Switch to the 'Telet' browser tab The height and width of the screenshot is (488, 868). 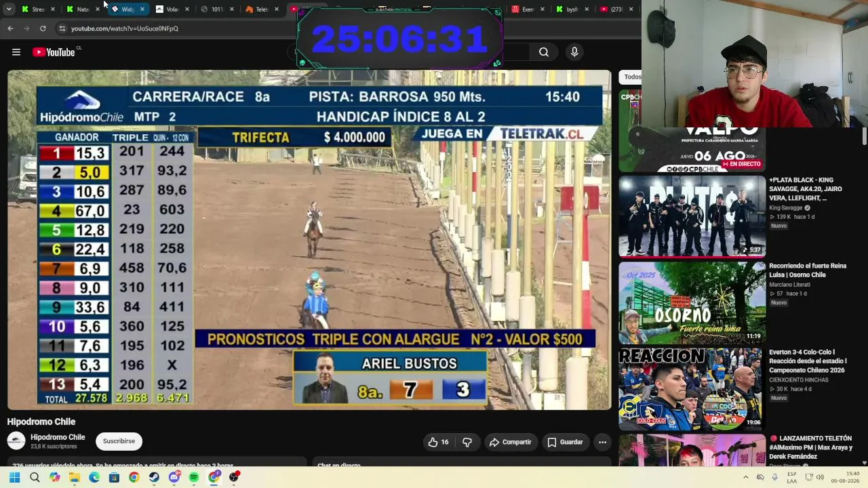261,9
